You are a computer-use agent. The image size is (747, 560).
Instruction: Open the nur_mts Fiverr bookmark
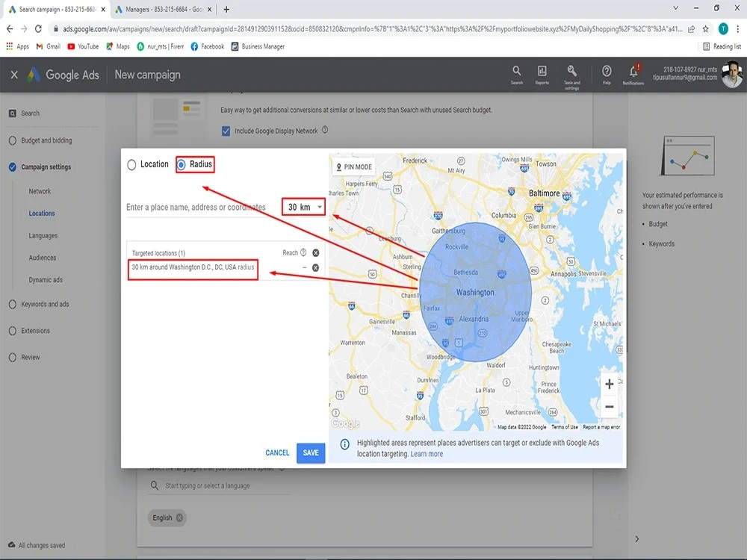161,46
